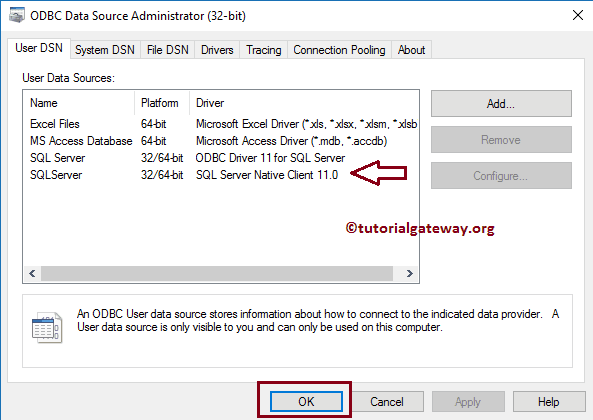
Task: Open the File DSN tab
Action: 168,50
